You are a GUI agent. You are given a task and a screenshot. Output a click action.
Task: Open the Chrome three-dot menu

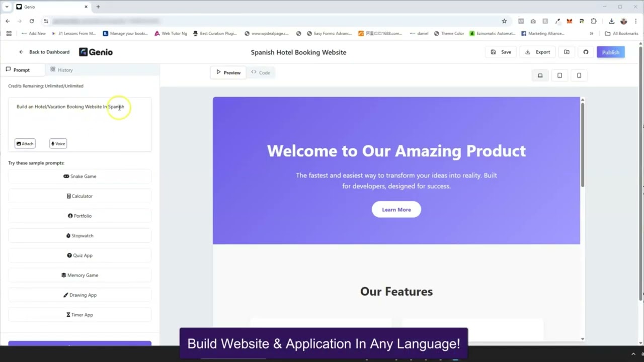[x=636, y=21]
